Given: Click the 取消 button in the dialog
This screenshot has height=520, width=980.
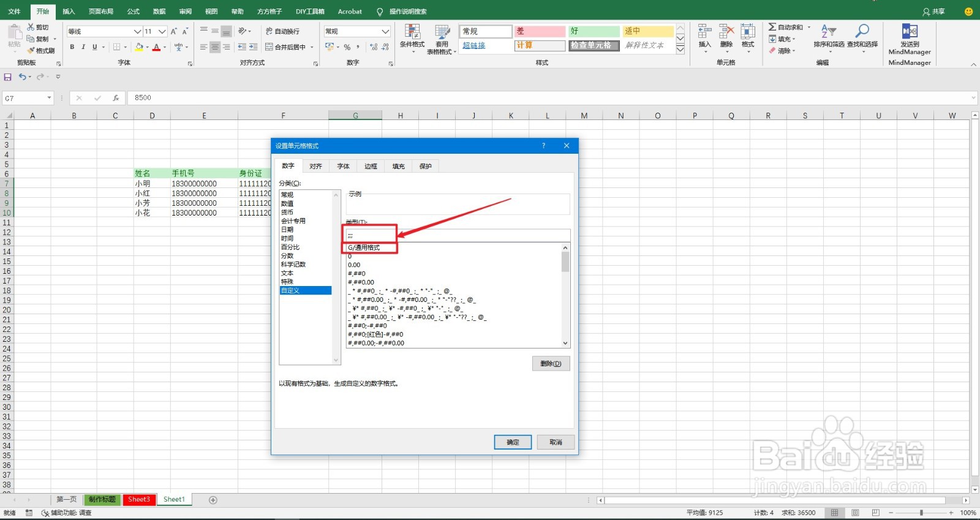Looking at the screenshot, I should point(556,442).
